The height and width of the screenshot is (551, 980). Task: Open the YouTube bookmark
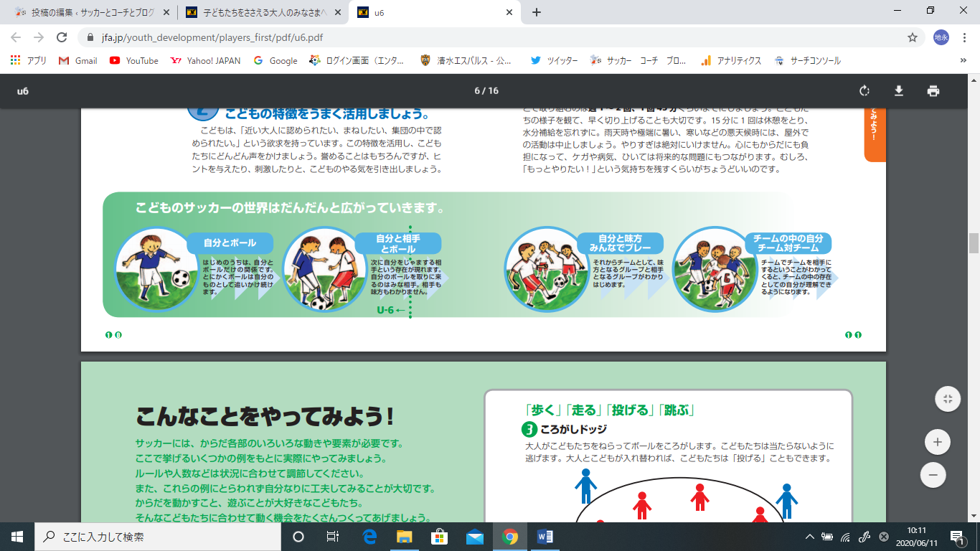pos(134,61)
